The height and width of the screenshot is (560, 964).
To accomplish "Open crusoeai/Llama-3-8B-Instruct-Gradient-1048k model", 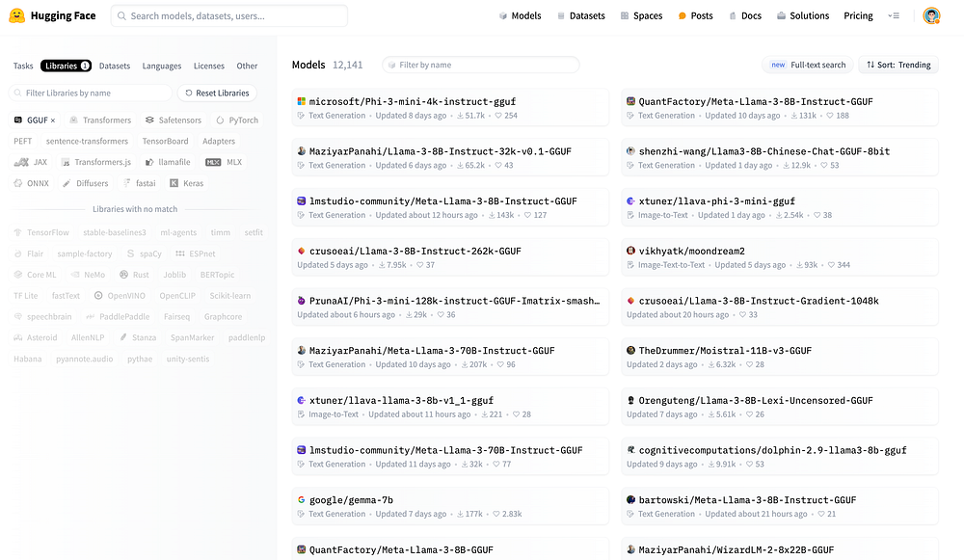I will point(759,301).
